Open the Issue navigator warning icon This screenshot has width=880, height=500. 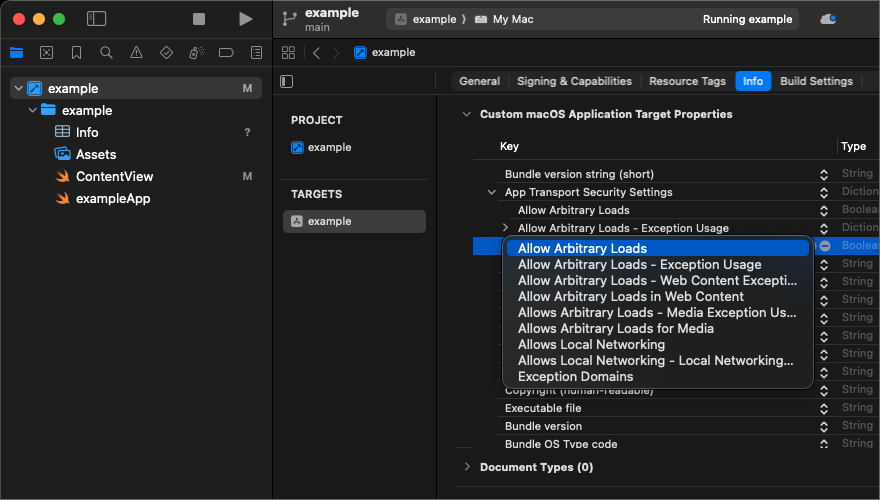pyautogui.click(x=136, y=52)
